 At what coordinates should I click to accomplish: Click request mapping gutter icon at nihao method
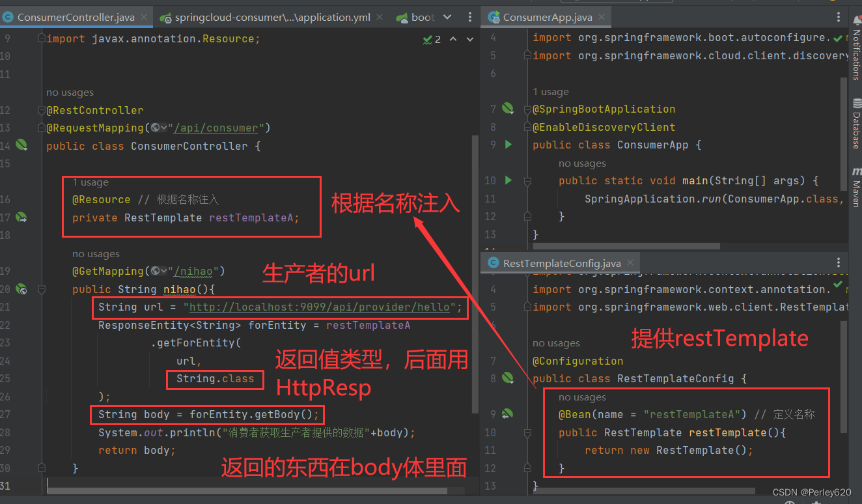(x=21, y=288)
